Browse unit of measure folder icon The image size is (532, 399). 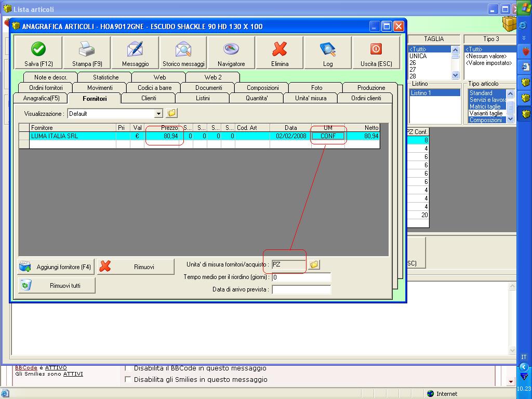pyautogui.click(x=314, y=264)
